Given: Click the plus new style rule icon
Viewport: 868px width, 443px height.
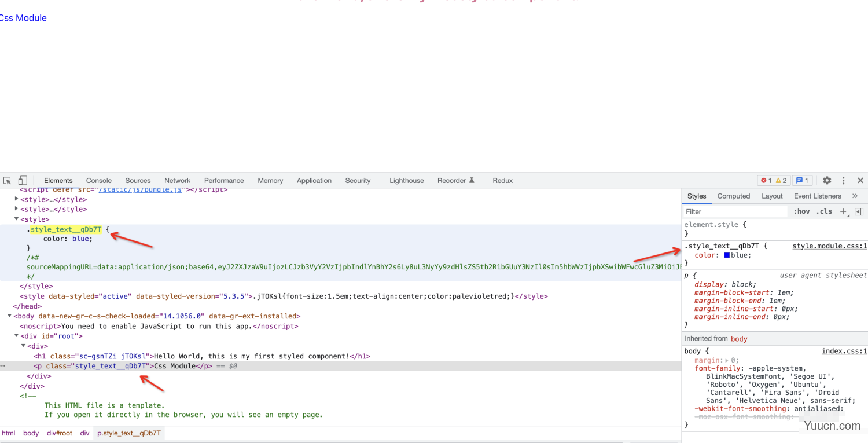Looking at the screenshot, I should pos(843,212).
